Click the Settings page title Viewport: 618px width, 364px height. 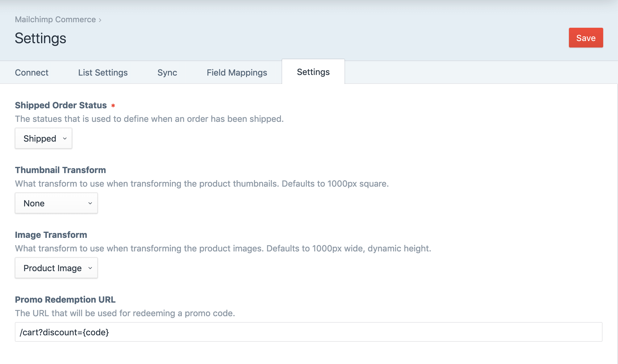[x=40, y=38]
